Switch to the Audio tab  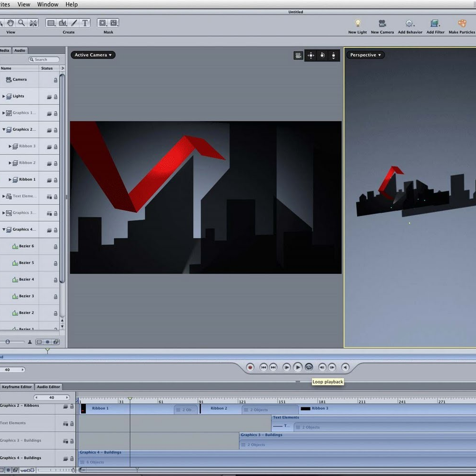pos(20,50)
